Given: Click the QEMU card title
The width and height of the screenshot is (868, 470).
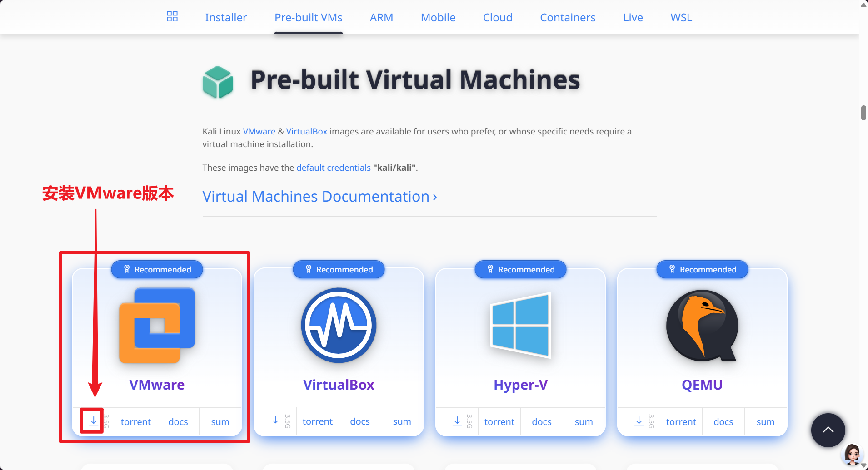Looking at the screenshot, I should pyautogui.click(x=702, y=385).
